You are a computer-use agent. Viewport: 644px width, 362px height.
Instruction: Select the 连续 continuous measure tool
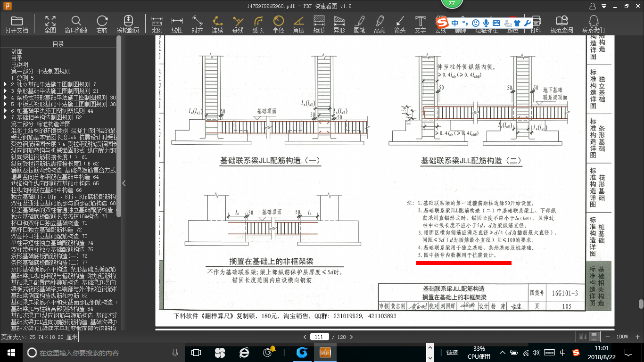[x=217, y=24]
